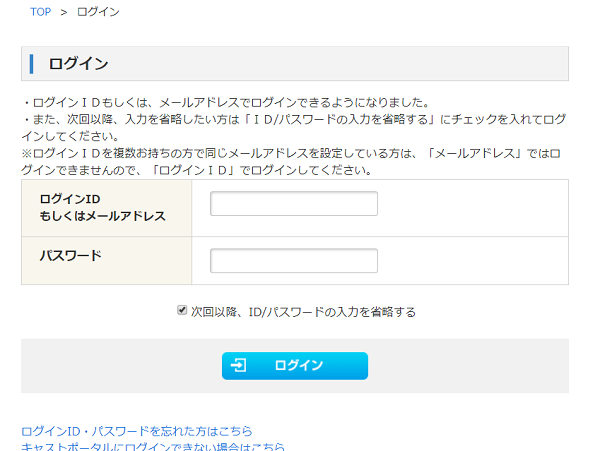Click the sign-in arrow icon on login button
This screenshot has width=600, height=451.
(238, 366)
